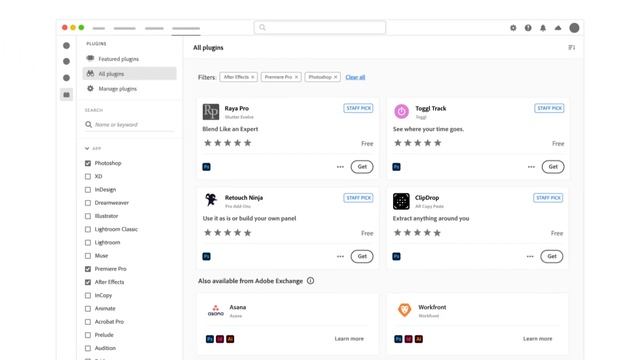
Task: Open the help question mark icon
Action: point(528,28)
